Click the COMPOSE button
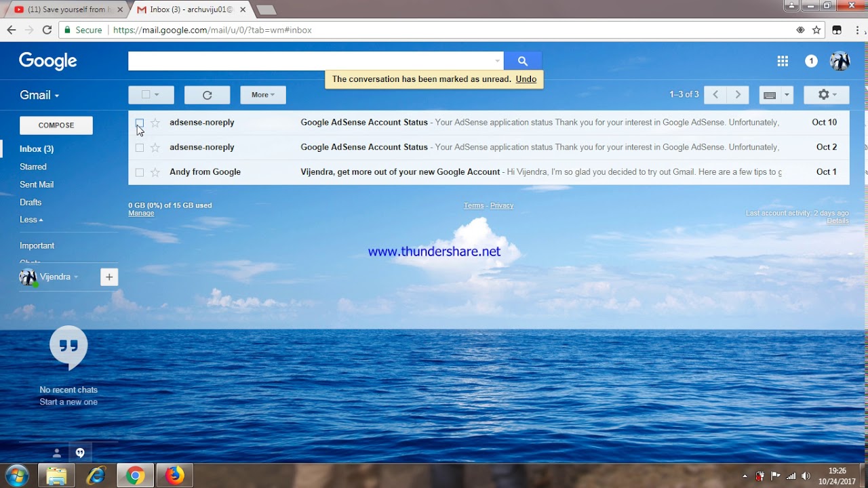868x488 pixels. point(56,125)
